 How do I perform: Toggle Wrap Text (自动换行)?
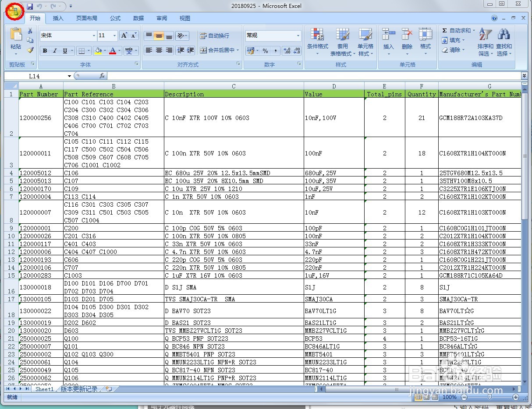point(215,35)
